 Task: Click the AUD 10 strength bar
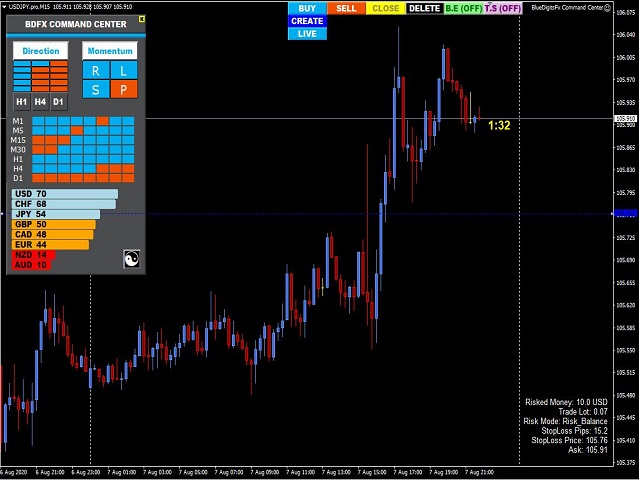(x=31, y=265)
